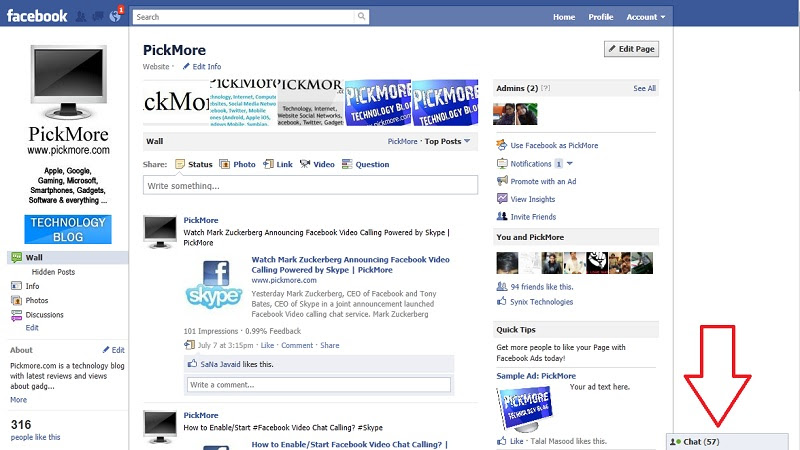Click the 94 friends like this icon
The width and height of the screenshot is (800, 450).
coord(502,286)
